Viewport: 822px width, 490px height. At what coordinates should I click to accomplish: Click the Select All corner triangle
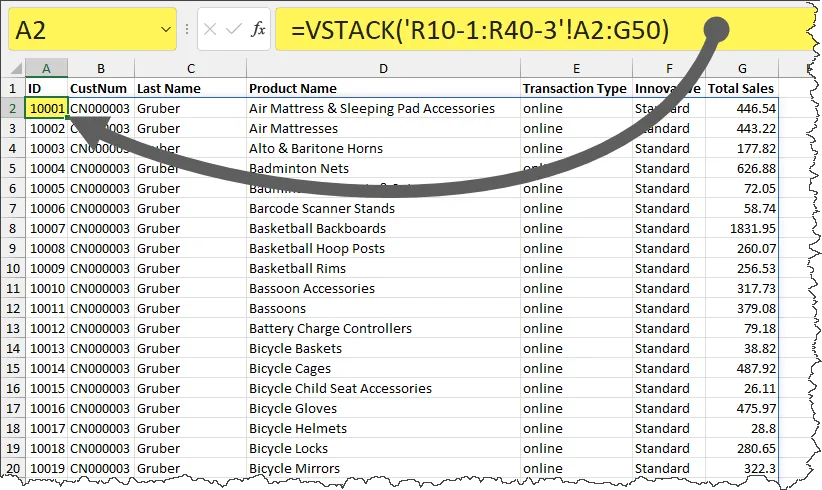[x=14, y=68]
